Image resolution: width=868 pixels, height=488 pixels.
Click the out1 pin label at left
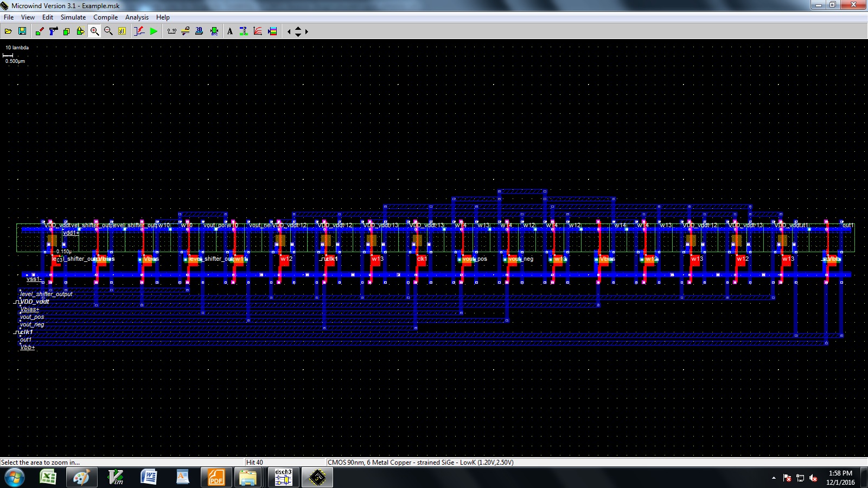[25, 339]
